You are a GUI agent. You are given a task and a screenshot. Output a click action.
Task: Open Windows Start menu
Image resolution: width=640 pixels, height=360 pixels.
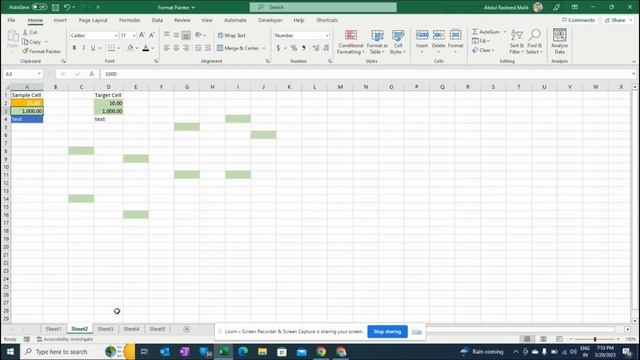point(10,351)
